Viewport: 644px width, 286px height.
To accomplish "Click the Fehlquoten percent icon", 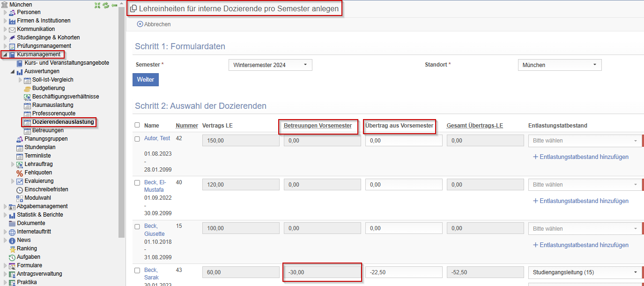I will (20, 173).
